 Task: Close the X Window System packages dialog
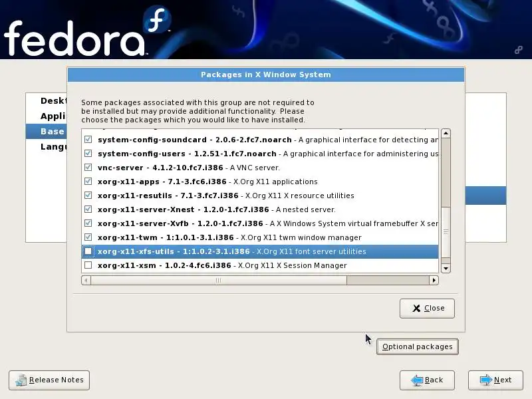[x=427, y=308]
